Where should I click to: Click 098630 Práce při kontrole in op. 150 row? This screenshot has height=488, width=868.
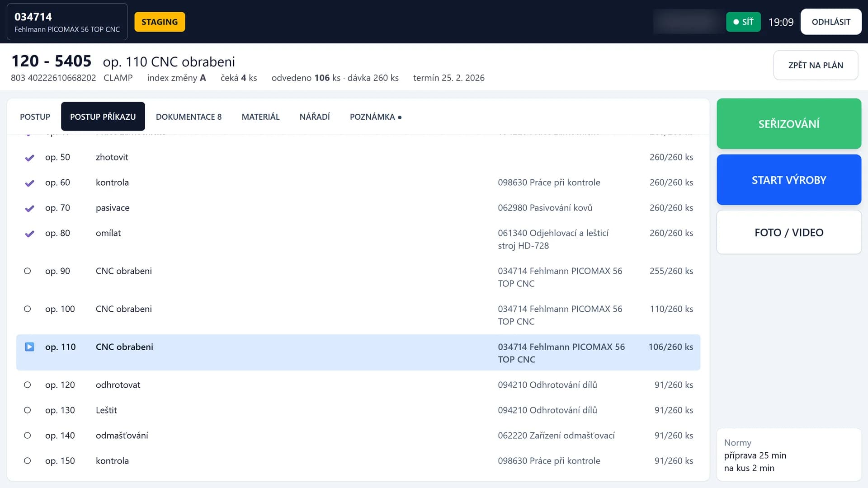[x=549, y=461]
